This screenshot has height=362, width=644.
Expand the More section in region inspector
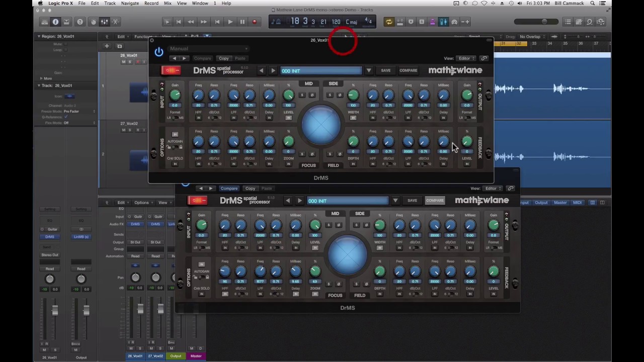point(42,78)
